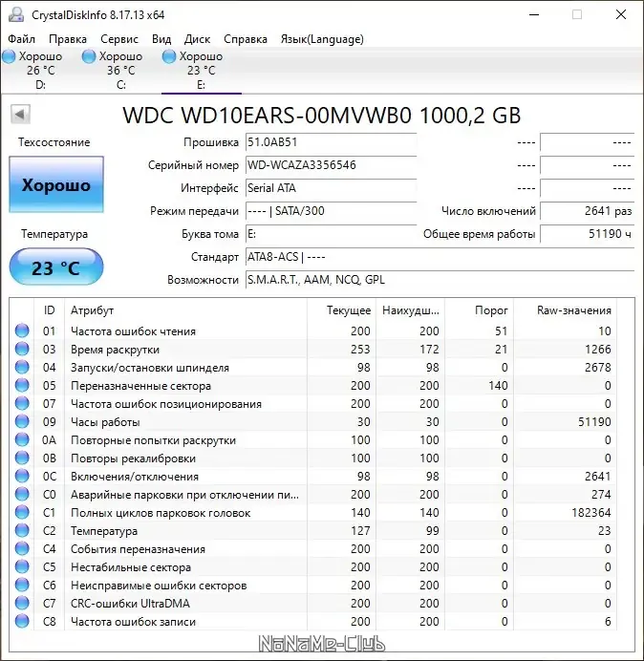Click the CrystalDiskInfo app icon in title bar
Viewport: 644px width, 661px height.
16,14
